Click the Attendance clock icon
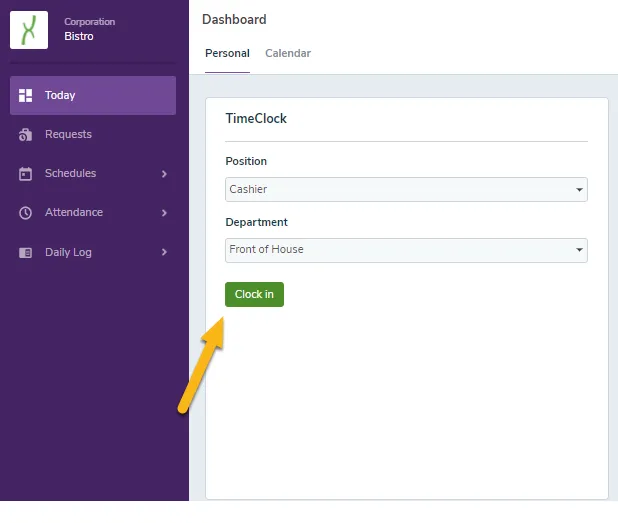 [26, 213]
